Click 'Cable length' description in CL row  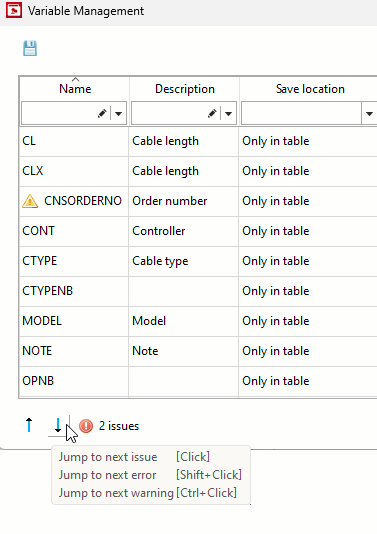click(x=184, y=141)
